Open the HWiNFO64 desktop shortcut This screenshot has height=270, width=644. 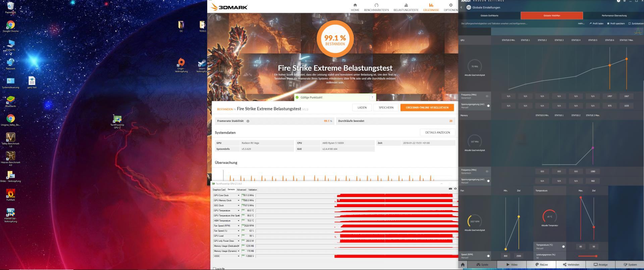point(10,215)
